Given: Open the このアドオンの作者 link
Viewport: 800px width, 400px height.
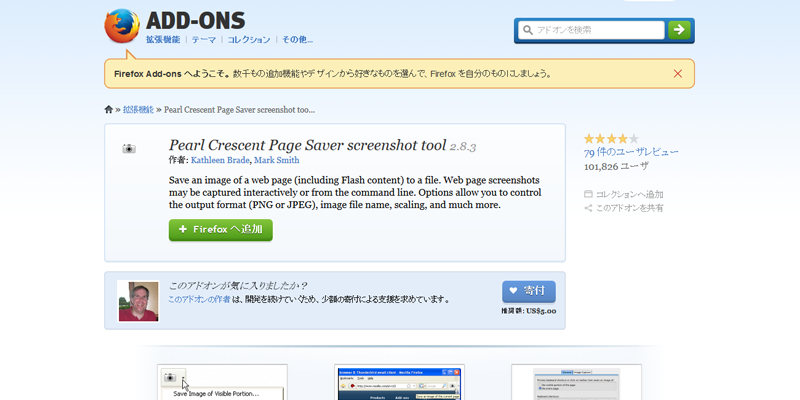Looking at the screenshot, I should click(x=199, y=299).
